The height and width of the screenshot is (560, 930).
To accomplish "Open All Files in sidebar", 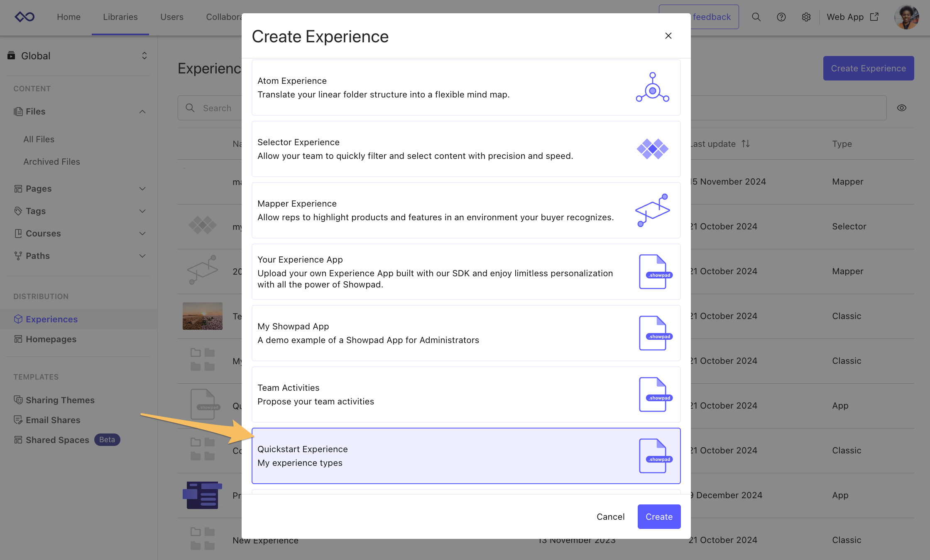I will (x=39, y=139).
